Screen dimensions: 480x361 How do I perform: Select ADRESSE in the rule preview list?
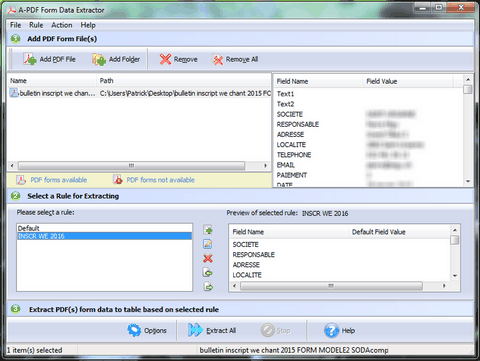(340, 265)
